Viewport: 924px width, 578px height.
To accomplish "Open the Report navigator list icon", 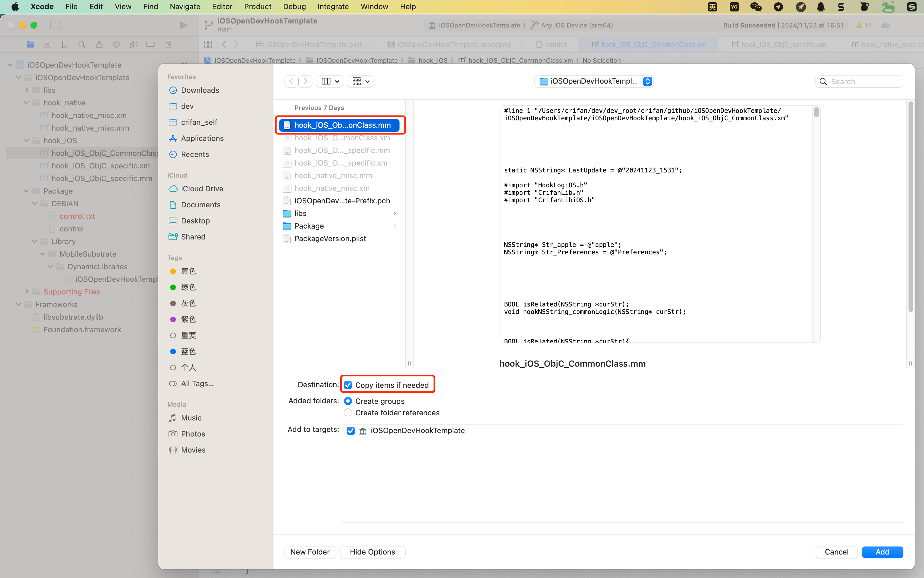I will point(167,44).
